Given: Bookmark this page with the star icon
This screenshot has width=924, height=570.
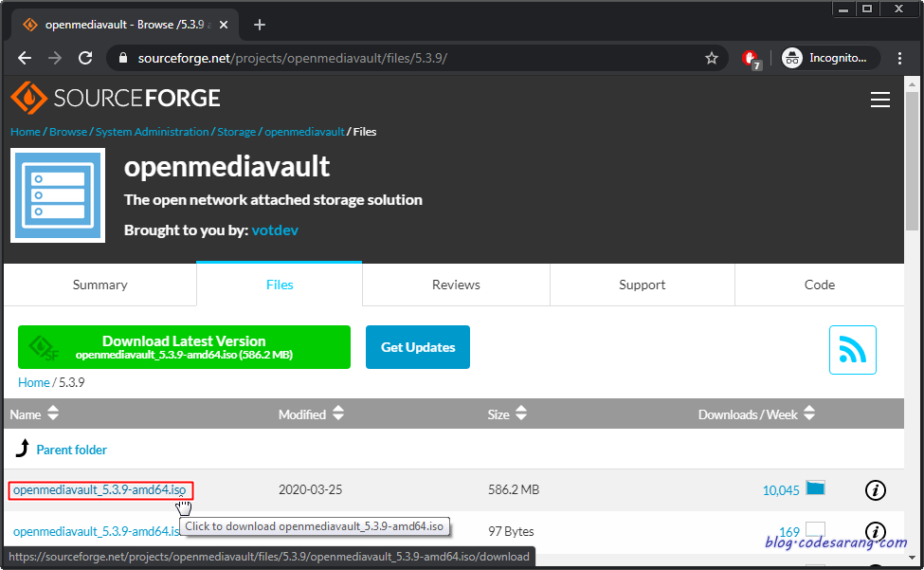Looking at the screenshot, I should 712,58.
